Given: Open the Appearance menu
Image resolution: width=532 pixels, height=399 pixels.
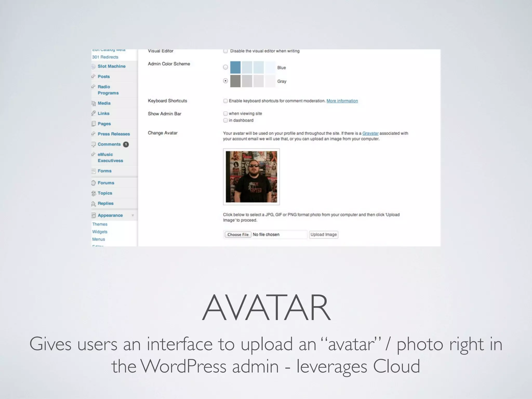Looking at the screenshot, I should click(x=110, y=215).
